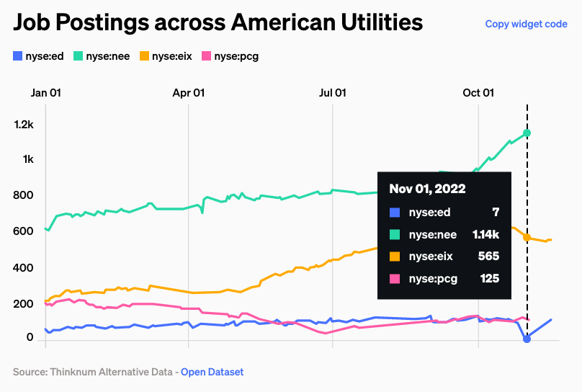Image resolution: width=582 pixels, height=392 pixels.
Task: Toggle the nyse:nee series legend label
Action: tap(108, 56)
